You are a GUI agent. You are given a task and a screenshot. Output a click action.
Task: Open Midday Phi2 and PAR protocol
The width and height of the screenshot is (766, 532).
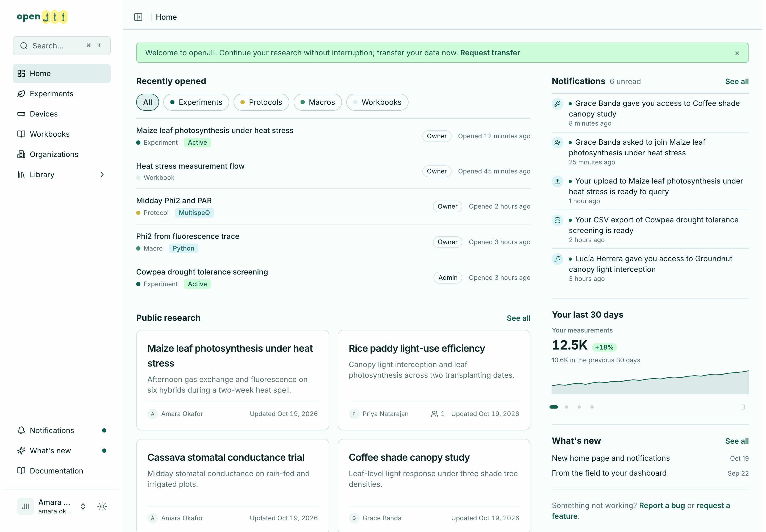tap(333, 206)
